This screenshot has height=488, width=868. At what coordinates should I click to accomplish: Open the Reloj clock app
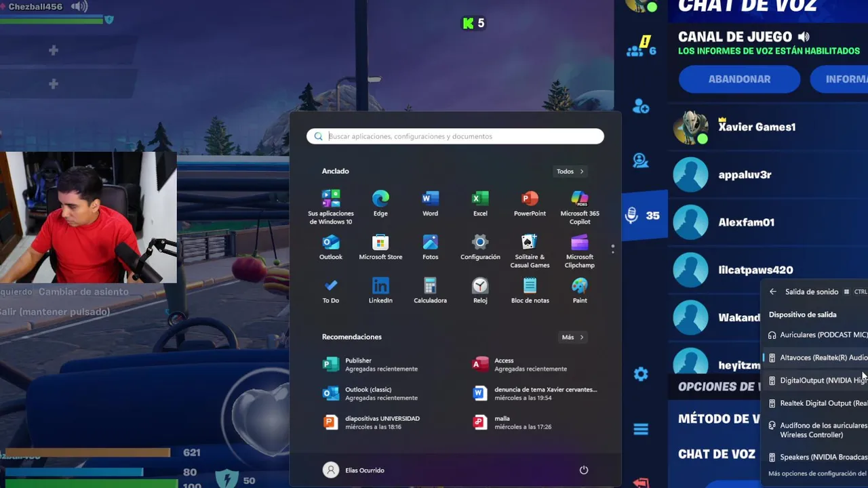pyautogui.click(x=480, y=291)
